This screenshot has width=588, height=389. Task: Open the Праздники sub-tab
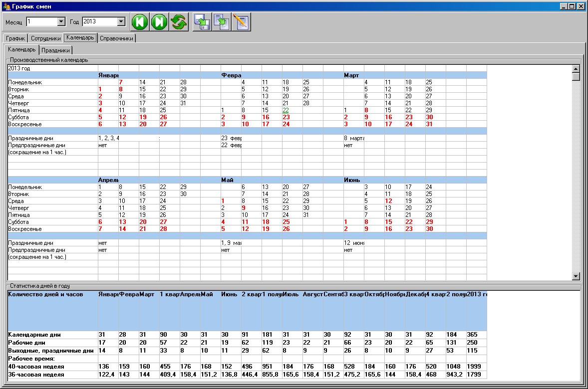(x=55, y=50)
